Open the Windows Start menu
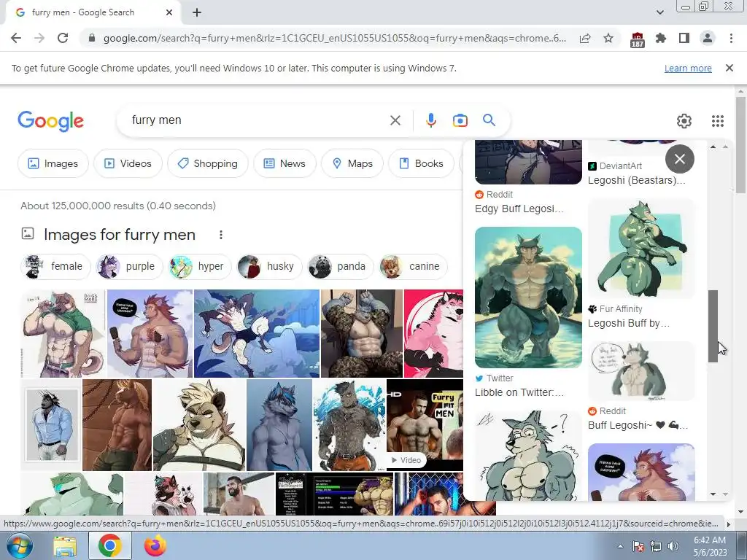Image resolution: width=747 pixels, height=560 pixels. click(x=19, y=545)
